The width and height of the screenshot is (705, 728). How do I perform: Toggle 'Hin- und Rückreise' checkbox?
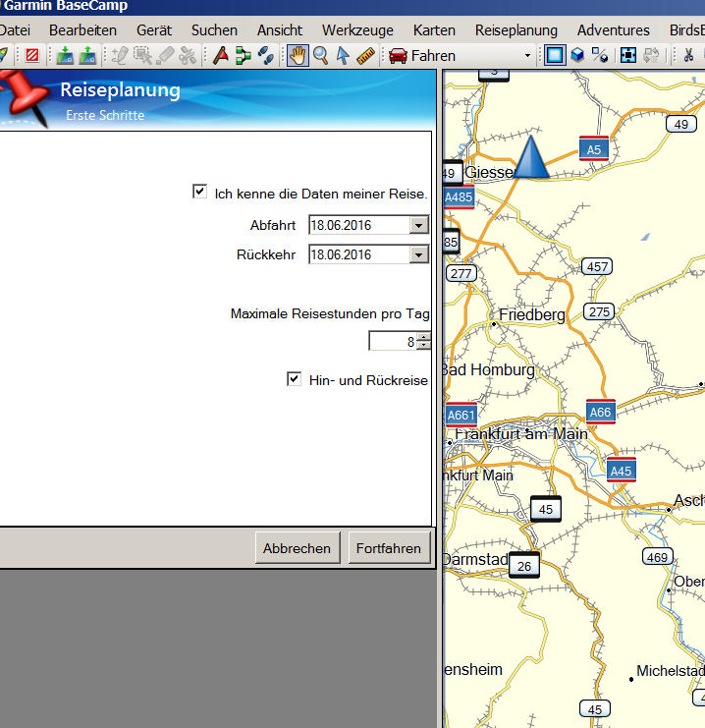294,379
